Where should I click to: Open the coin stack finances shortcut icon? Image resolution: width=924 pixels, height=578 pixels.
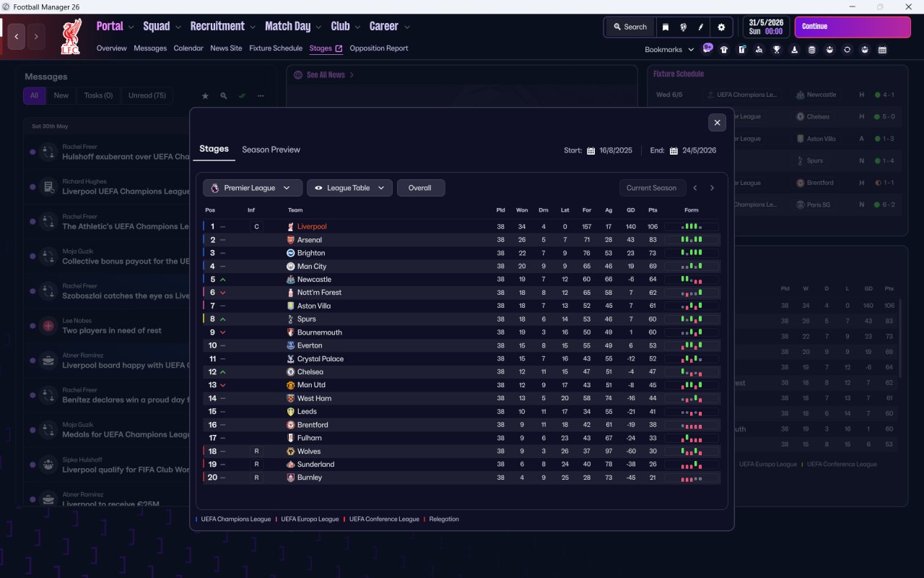(x=812, y=50)
